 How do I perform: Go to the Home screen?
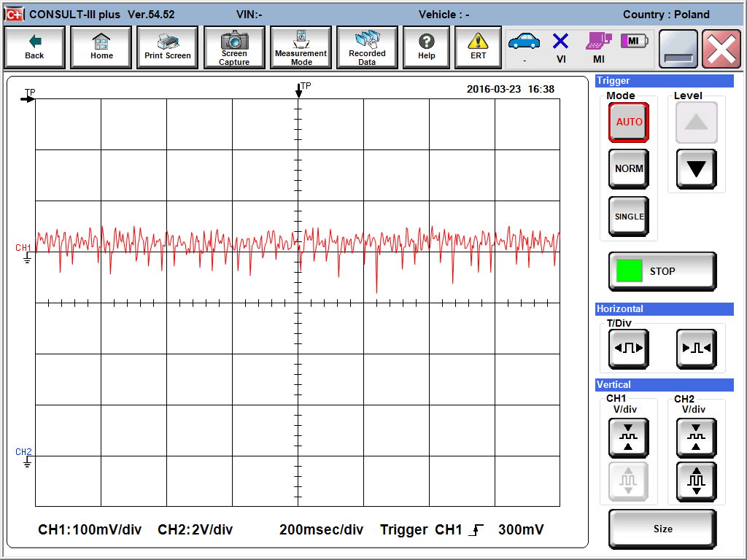coord(101,48)
